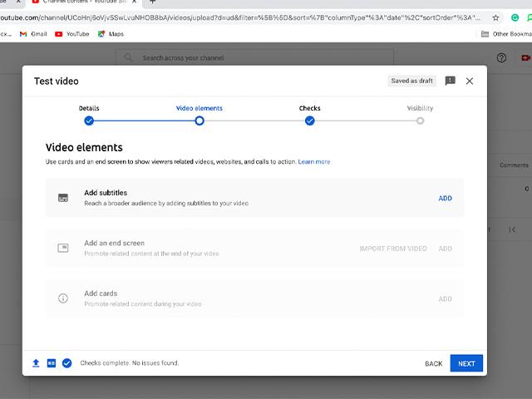Click ADD for end screen
The height and width of the screenshot is (399, 532).
[446, 249]
